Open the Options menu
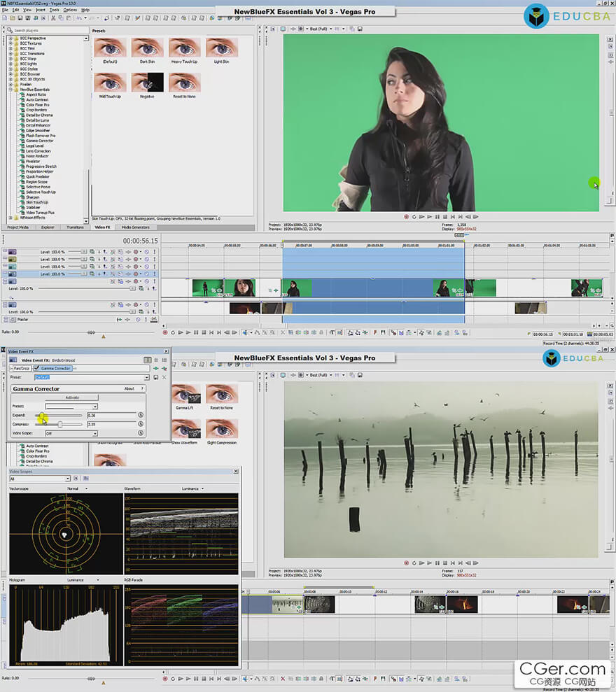Screen dimensions: 616x692 click(70, 10)
